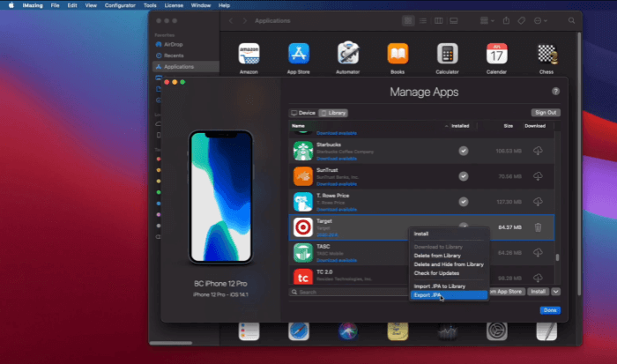
Task: Download SunTrust via its cloud icon
Action: pyautogui.click(x=538, y=176)
